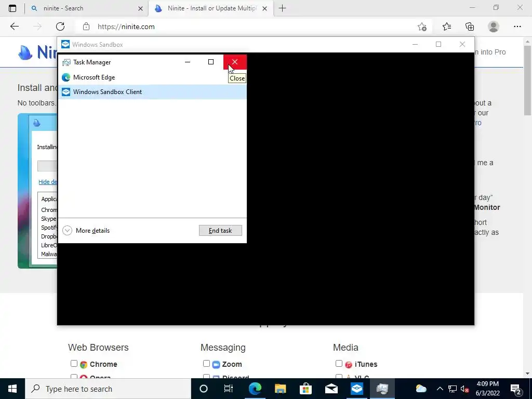
Task: Open the Windows Start menu
Action: tap(12, 389)
